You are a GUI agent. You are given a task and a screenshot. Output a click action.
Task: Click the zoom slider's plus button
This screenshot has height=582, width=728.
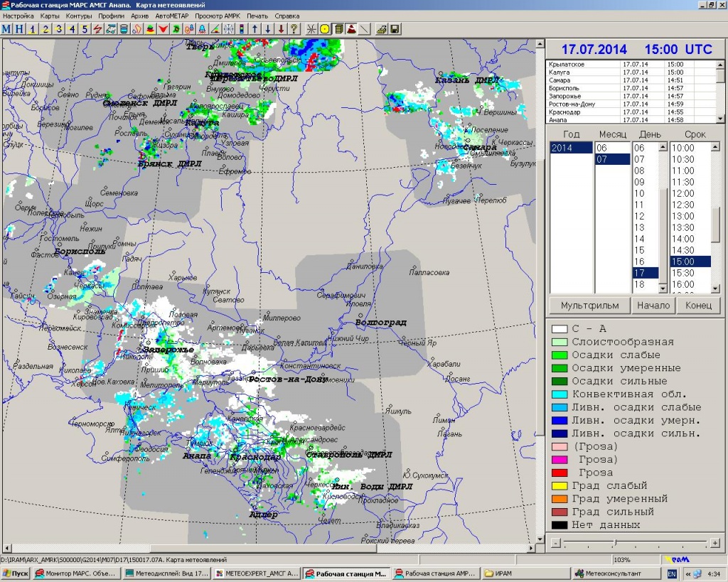[x=714, y=543]
